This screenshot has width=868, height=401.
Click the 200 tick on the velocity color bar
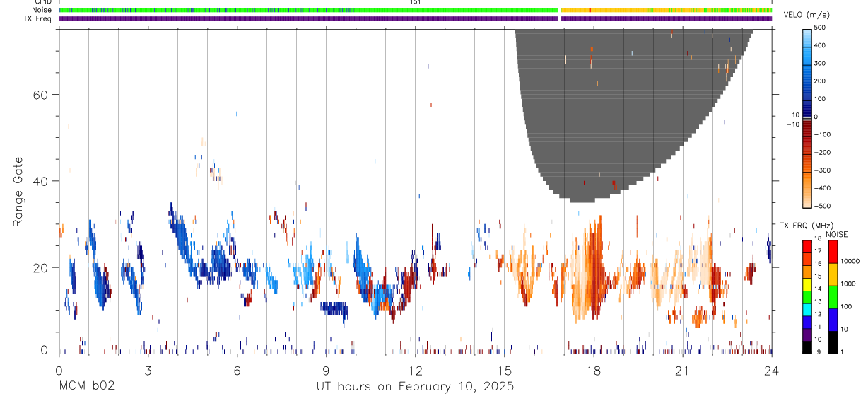coord(819,81)
